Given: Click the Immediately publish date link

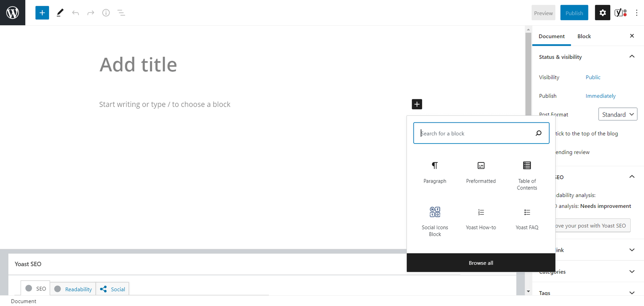Looking at the screenshot, I should tap(600, 96).
